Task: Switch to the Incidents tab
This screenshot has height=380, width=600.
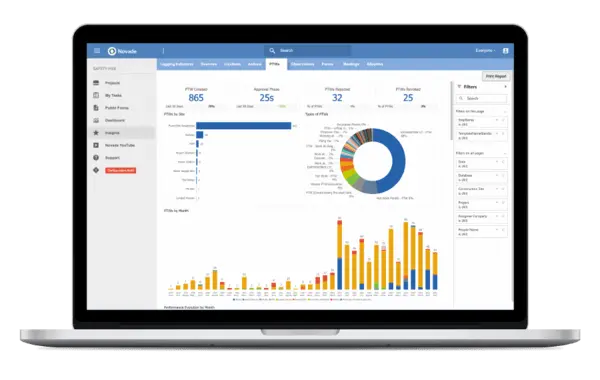Action: (232, 64)
